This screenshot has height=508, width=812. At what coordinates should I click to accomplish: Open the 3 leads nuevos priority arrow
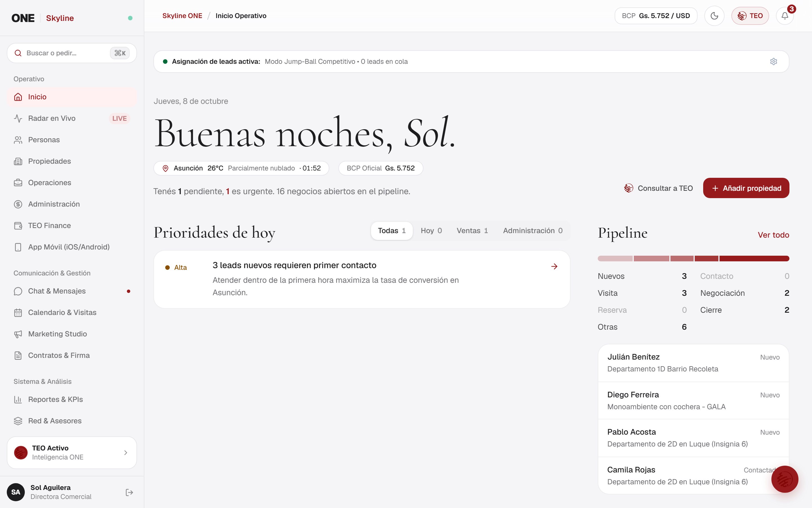tap(554, 266)
